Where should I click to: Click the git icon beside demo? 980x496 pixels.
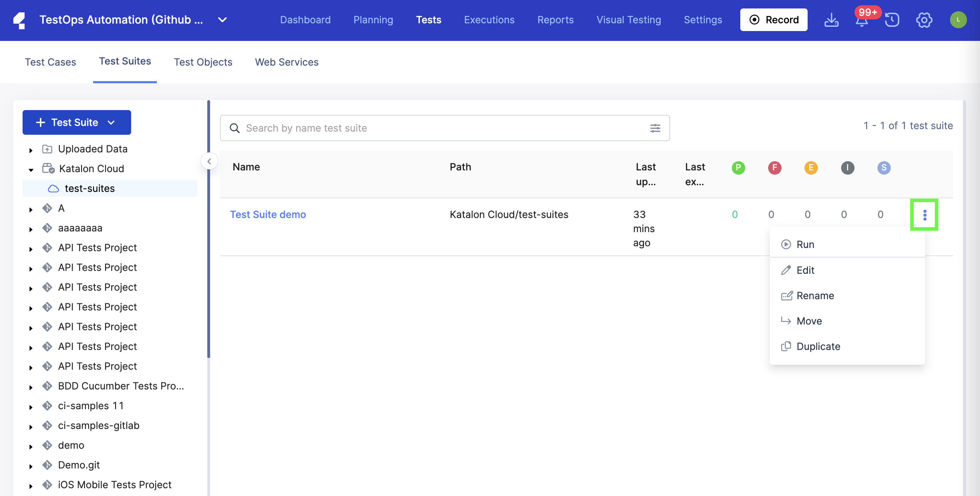47,445
